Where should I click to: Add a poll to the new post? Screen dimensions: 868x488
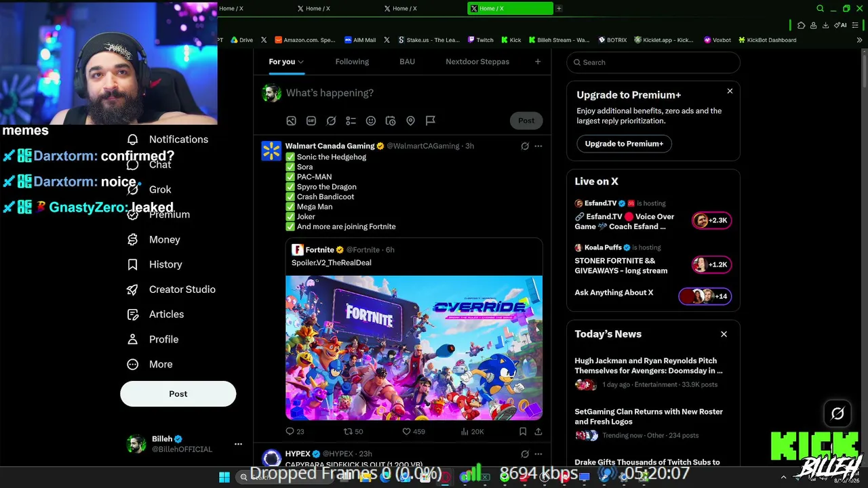351,121
